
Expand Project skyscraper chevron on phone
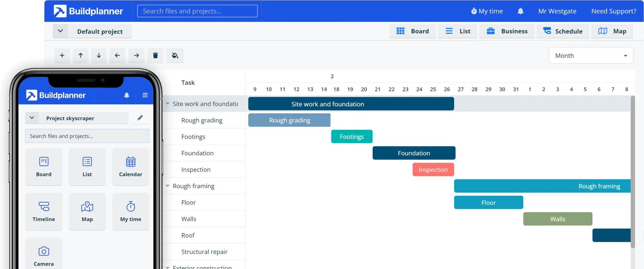32,118
